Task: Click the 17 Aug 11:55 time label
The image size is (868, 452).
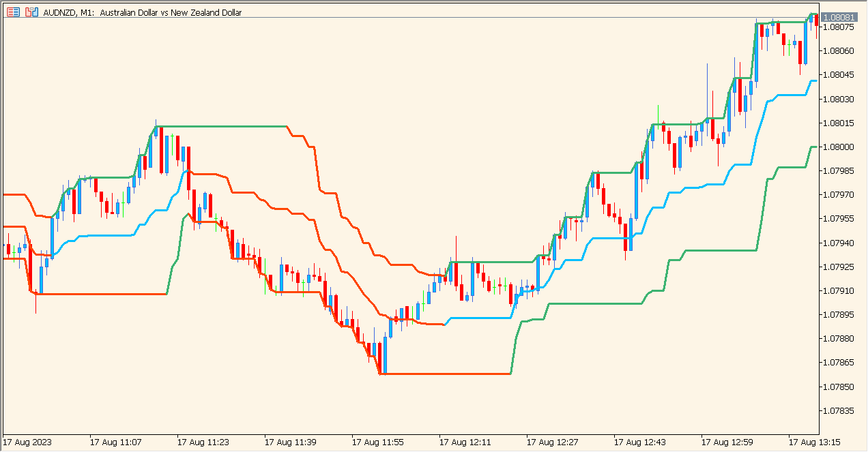Action: click(376, 442)
